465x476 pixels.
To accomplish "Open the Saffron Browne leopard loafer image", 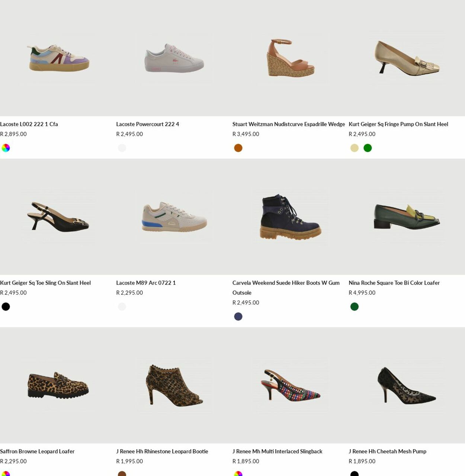I will pos(58,385).
